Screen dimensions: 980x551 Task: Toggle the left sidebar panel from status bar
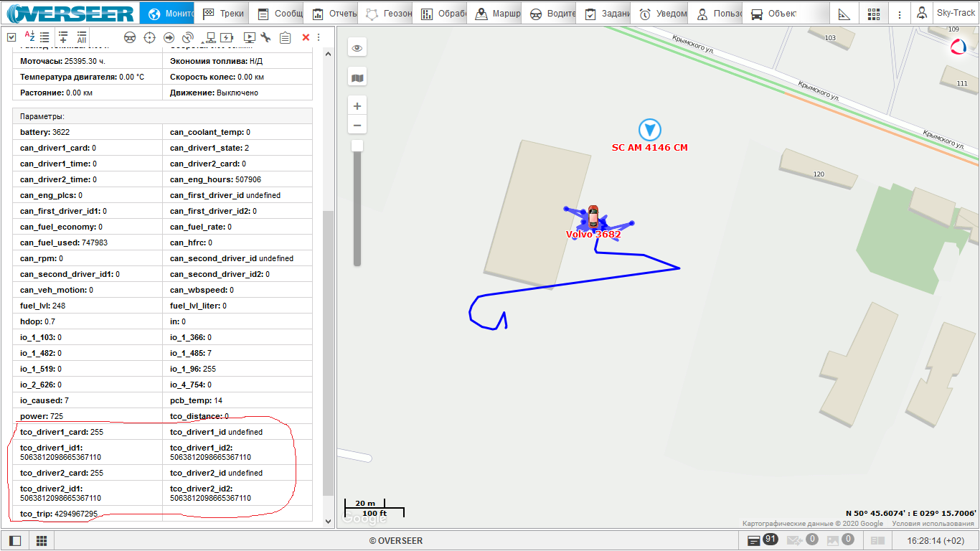point(15,540)
